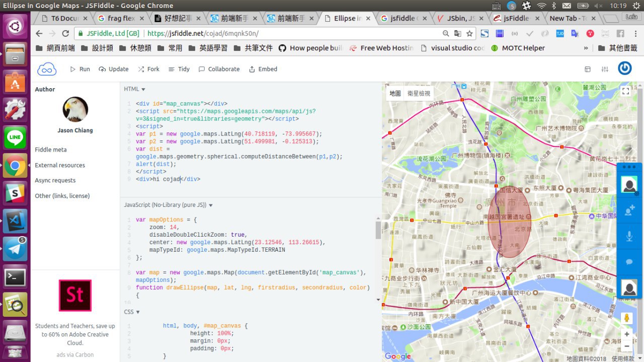The width and height of the screenshot is (644, 362).
Task: Click the JSFiddle cloud logo
Action: pyautogui.click(x=47, y=69)
